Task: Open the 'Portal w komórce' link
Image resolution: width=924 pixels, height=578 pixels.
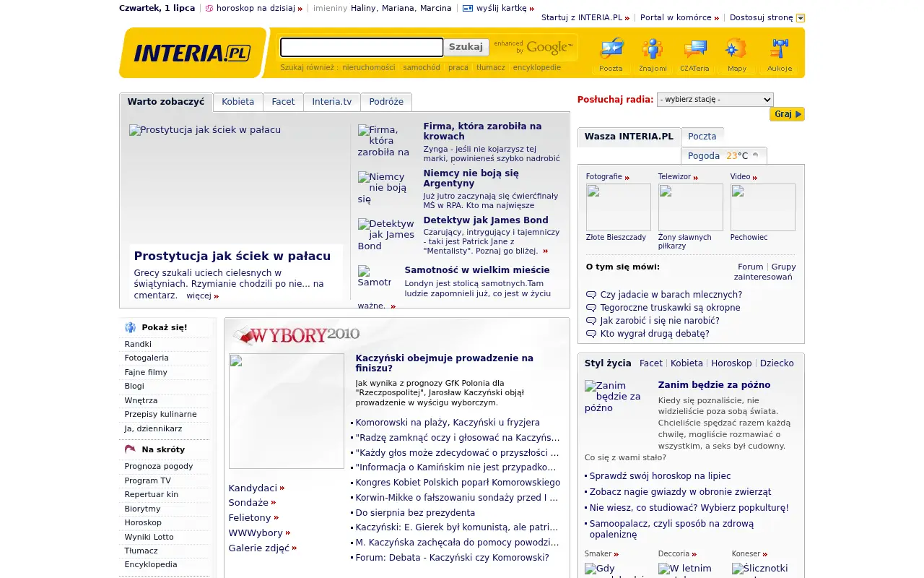Action: click(676, 17)
